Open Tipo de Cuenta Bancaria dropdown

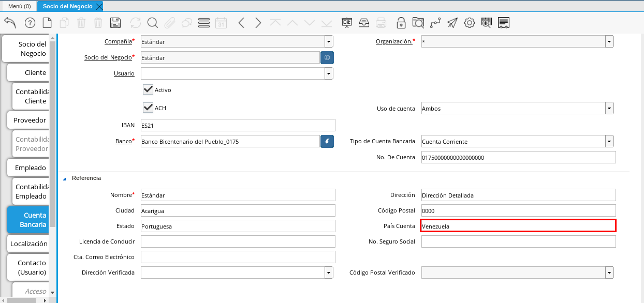click(x=609, y=142)
